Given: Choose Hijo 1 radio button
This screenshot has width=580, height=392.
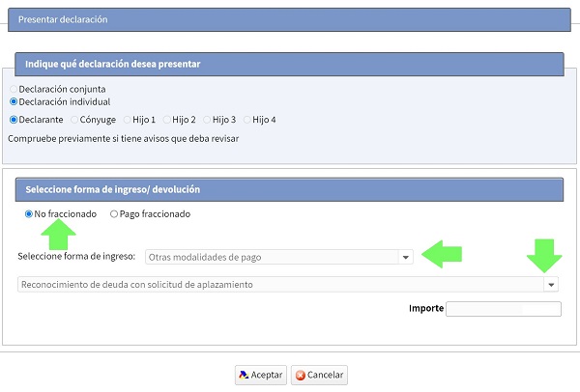Looking at the screenshot, I should [126, 120].
